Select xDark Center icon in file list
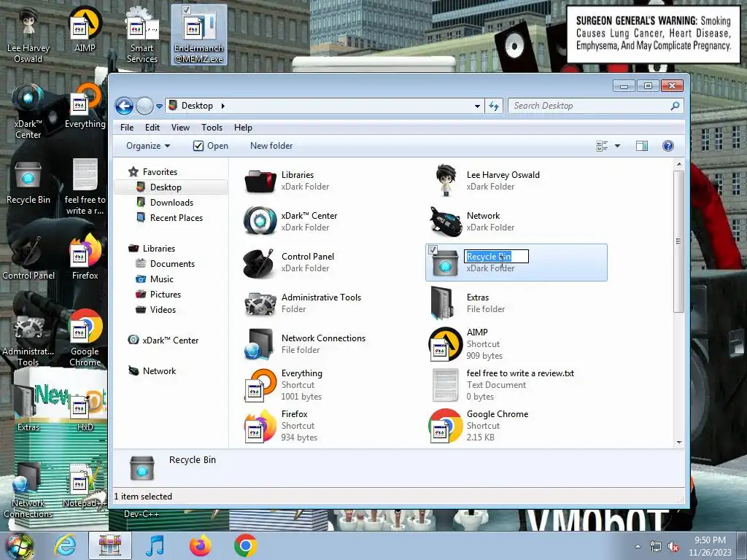Viewport: 747px width, 560px height. click(260, 222)
